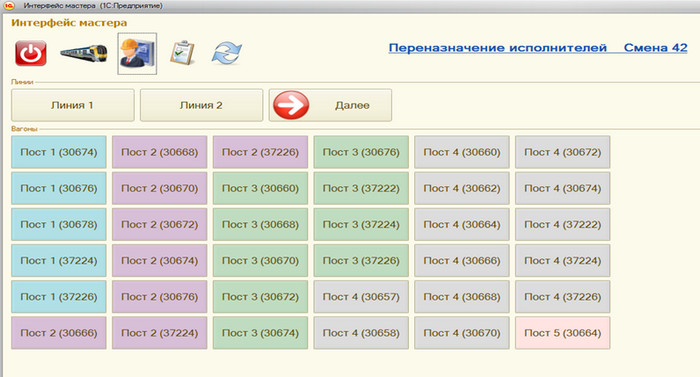The height and width of the screenshot is (377, 700).
Task: Choose wagon Пост 3 (37222)
Action: coord(361,188)
